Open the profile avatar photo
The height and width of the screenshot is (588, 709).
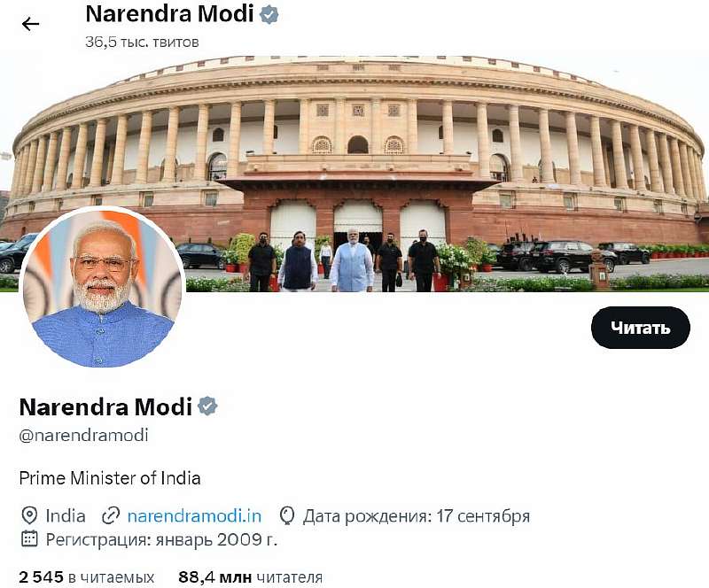pyautogui.click(x=102, y=288)
